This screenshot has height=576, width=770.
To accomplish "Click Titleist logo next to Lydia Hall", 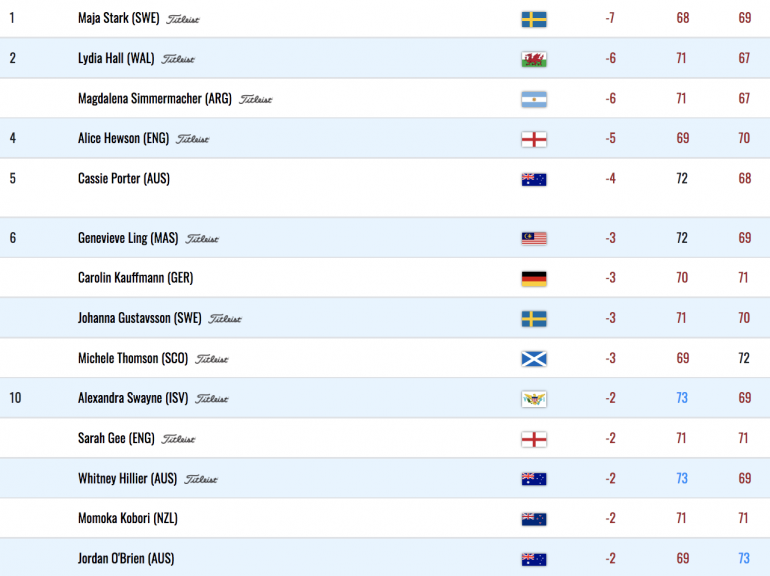I will 178,59.
